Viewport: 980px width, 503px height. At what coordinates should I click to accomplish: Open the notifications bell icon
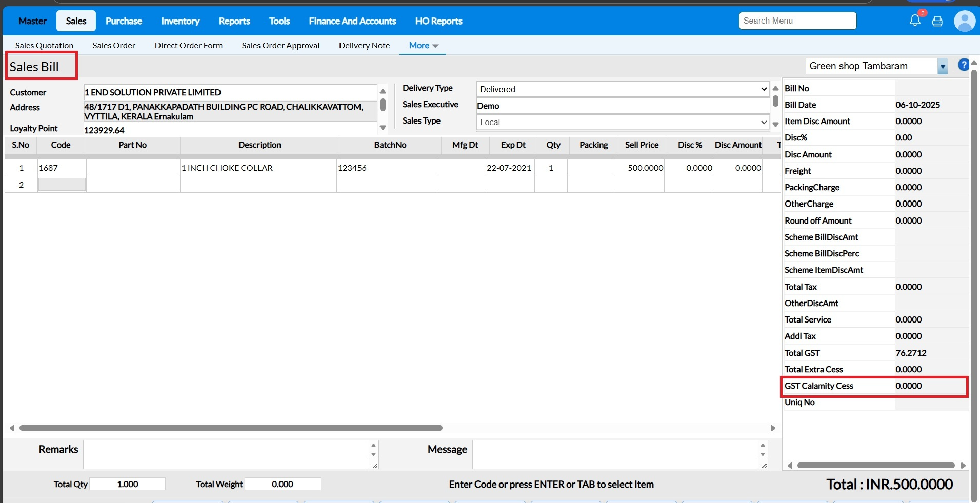(915, 21)
